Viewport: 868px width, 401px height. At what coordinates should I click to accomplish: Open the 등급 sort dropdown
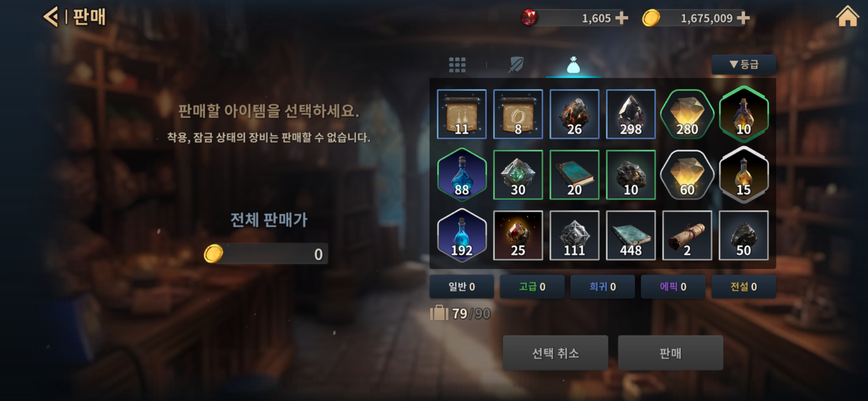[x=744, y=64]
